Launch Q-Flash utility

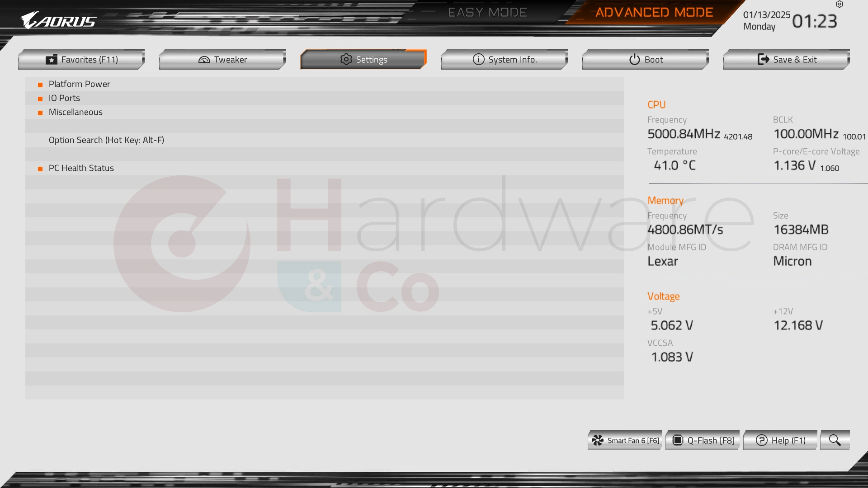pyautogui.click(x=703, y=441)
